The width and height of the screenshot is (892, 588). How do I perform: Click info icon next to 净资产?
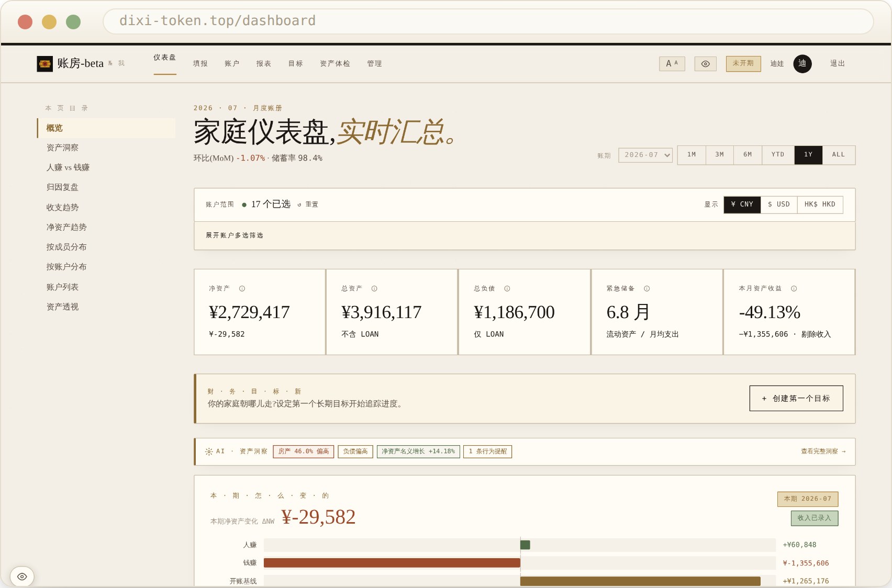[242, 289]
